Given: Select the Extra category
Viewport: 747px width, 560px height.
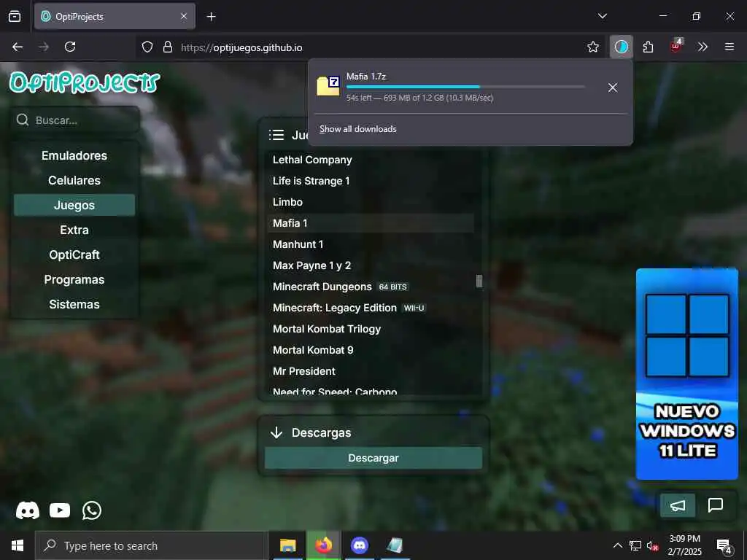Looking at the screenshot, I should [x=74, y=230].
